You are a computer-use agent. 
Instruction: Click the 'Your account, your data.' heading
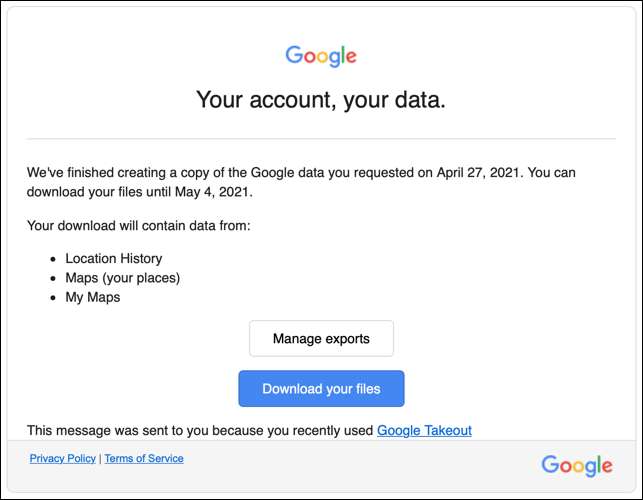321,100
